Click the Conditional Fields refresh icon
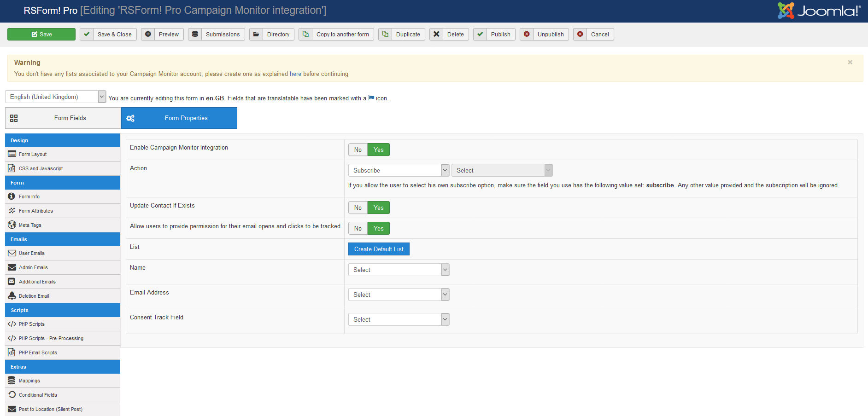This screenshot has height=416, width=868. tap(12, 394)
